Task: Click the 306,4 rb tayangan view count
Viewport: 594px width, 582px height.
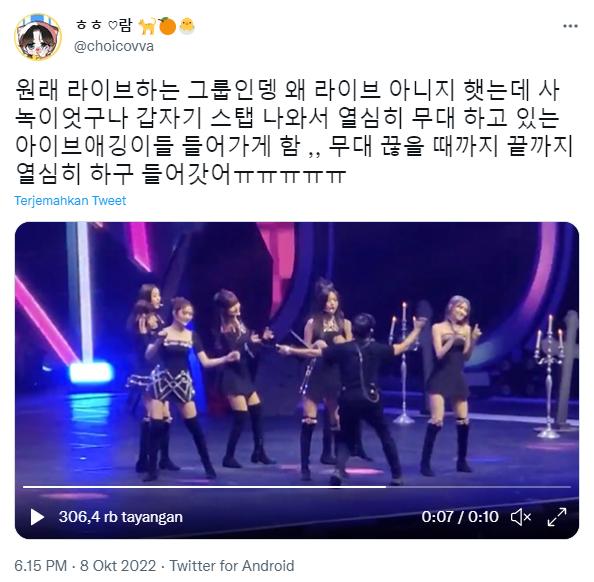Action: pyautogui.click(x=120, y=517)
